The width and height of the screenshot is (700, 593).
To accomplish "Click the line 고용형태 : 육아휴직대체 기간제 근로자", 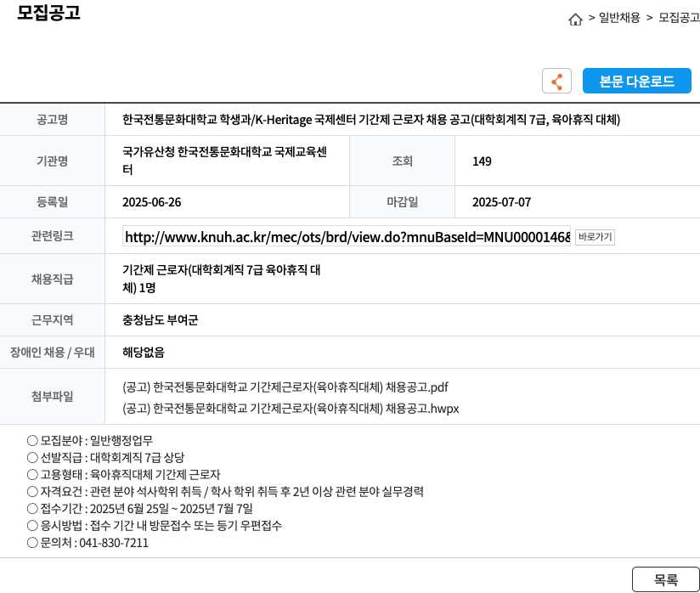I will tap(124, 475).
